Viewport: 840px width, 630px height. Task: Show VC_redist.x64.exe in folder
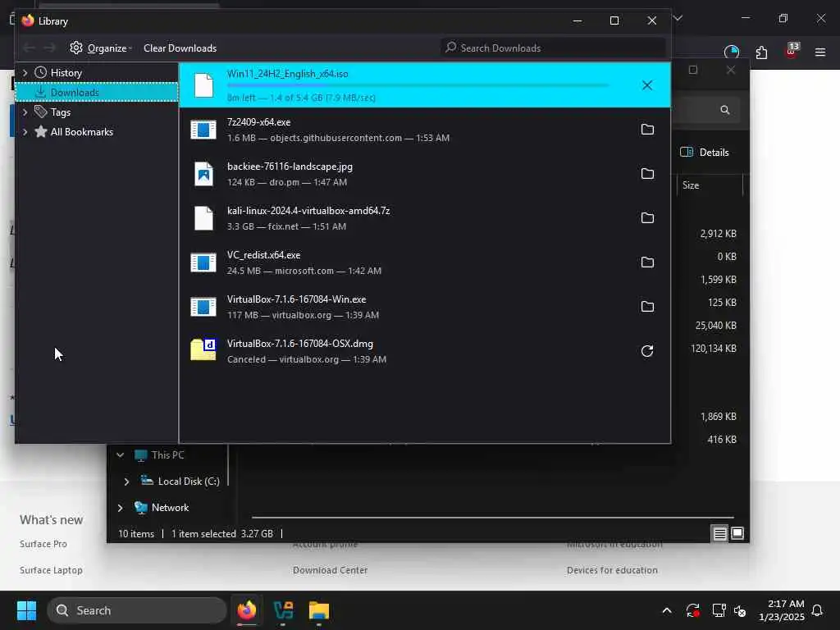point(647,262)
